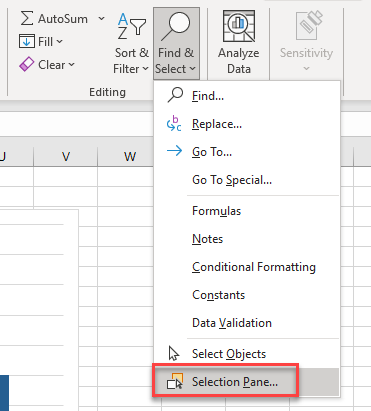Click the Find magnifier icon in menu

coord(175,95)
